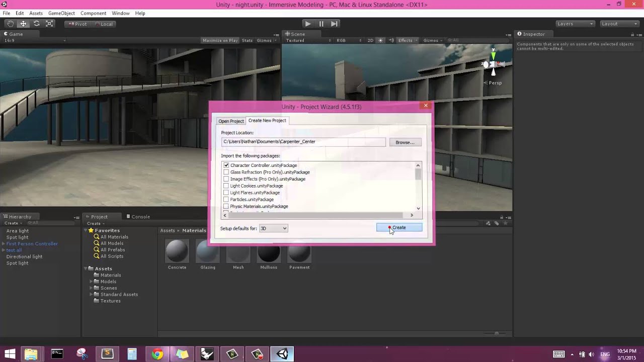
Task: Toggle scene lighting sun icon
Action: (x=380, y=40)
